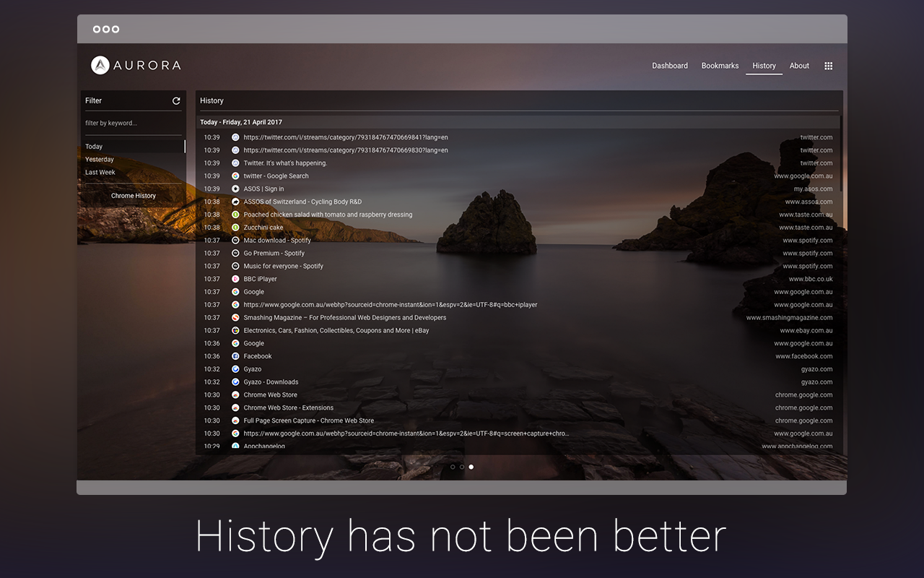This screenshot has height=578, width=924.
Task: Switch to the Dashboard tab
Action: (670, 65)
